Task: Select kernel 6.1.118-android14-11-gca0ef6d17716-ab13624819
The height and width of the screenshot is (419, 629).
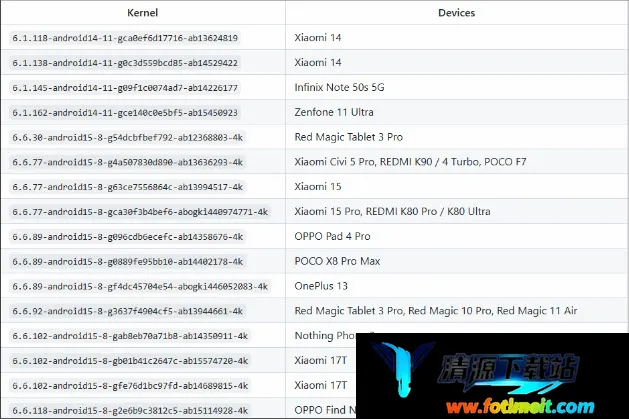Action: click(125, 38)
